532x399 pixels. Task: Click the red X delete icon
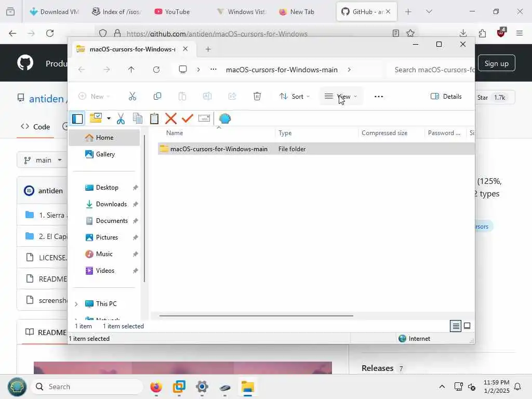coord(170,118)
